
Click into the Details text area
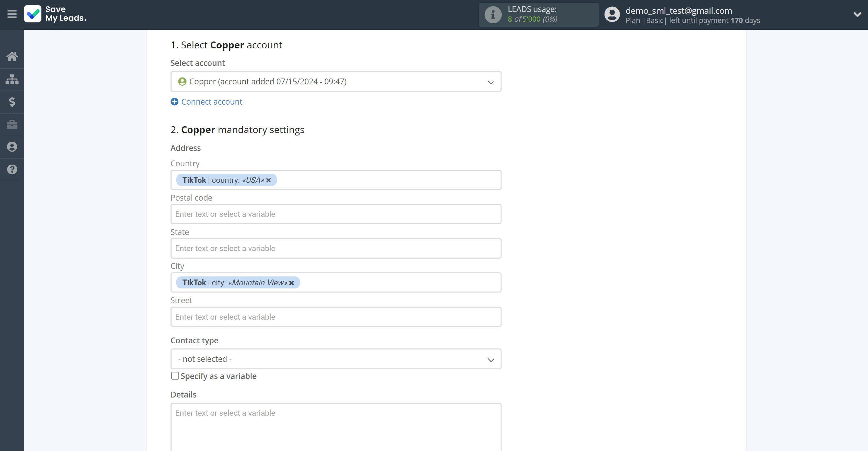[x=336, y=427]
